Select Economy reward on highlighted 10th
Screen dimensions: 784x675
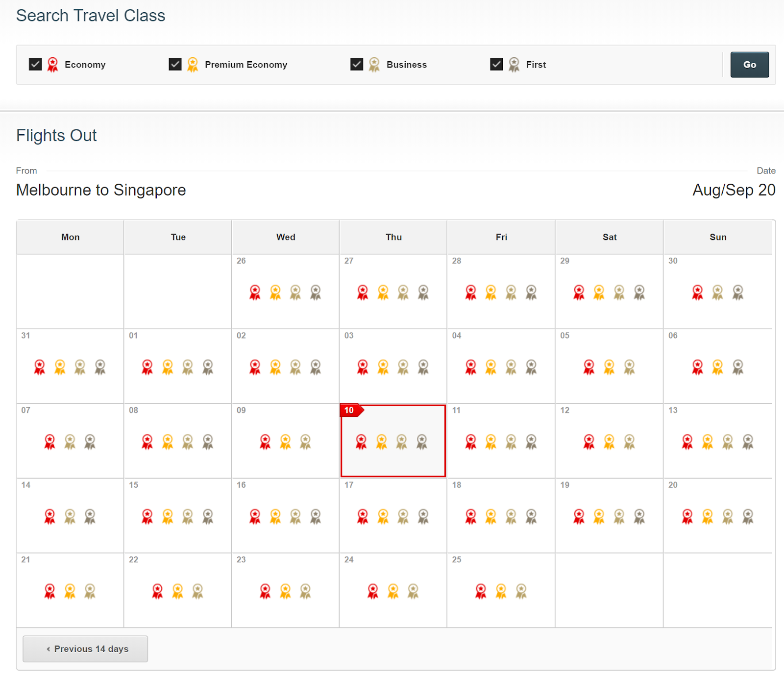[x=361, y=442]
